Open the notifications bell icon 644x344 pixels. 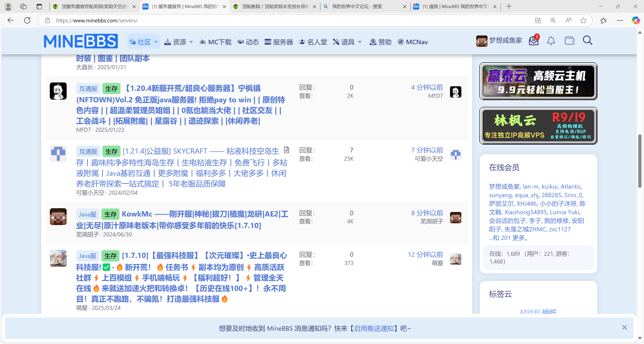pos(551,40)
